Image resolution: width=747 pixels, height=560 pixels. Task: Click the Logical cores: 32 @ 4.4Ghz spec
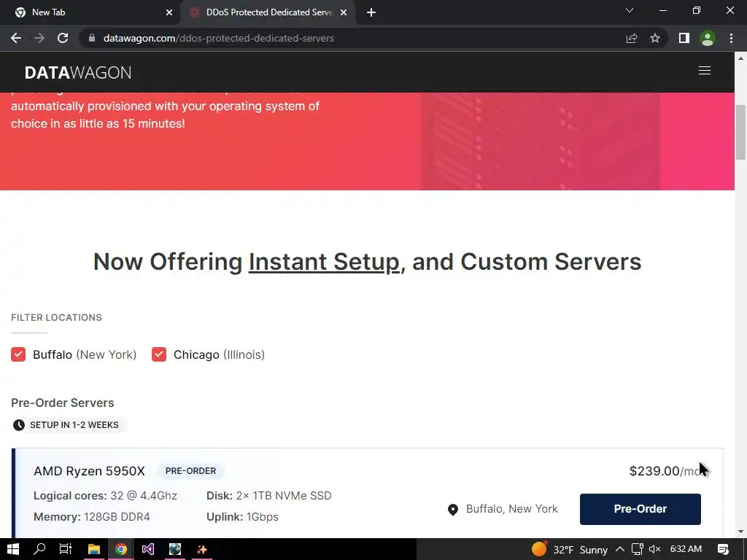(x=105, y=496)
